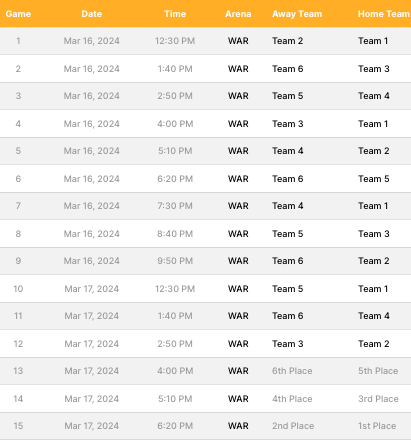The height and width of the screenshot is (440, 411).
Task: Open away Team 6 in game 9
Action: [x=287, y=261]
